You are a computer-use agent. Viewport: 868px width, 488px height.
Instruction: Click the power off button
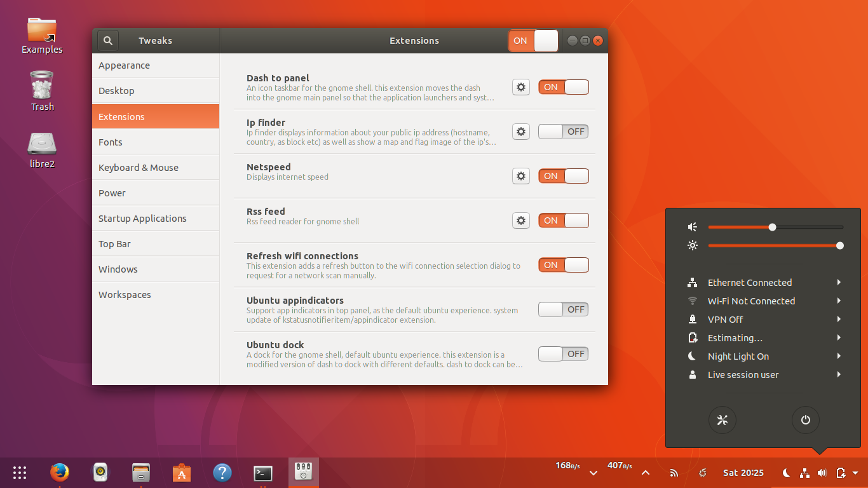[x=806, y=420]
